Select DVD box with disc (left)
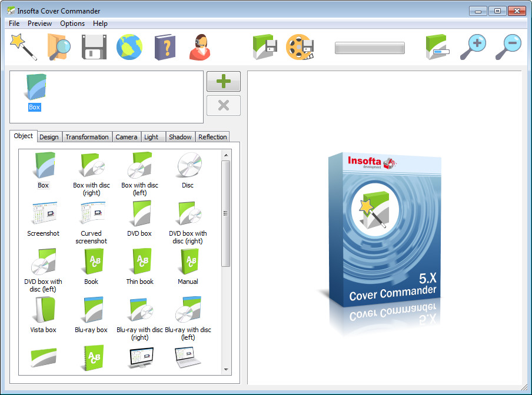 [x=44, y=270]
